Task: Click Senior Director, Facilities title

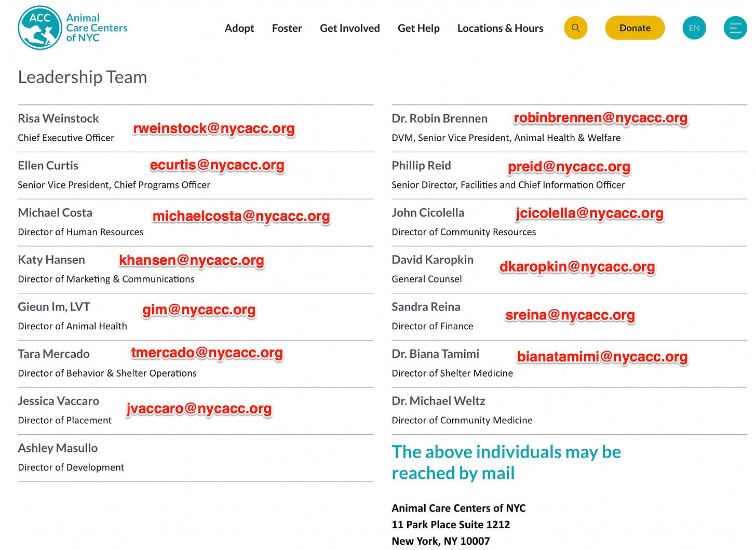Action: (508, 185)
